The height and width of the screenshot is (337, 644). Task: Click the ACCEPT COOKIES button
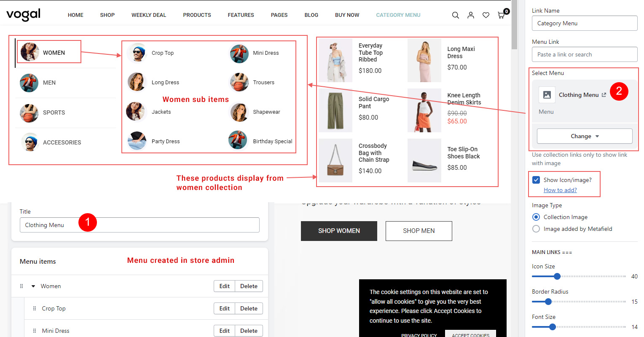[471, 334]
